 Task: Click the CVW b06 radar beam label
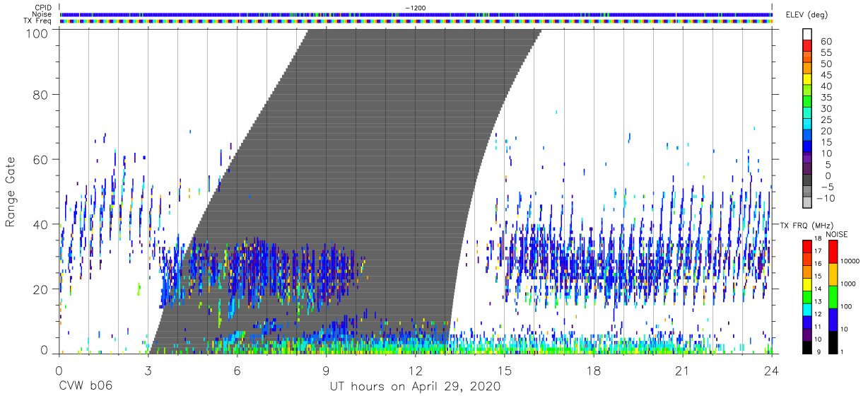[85, 387]
